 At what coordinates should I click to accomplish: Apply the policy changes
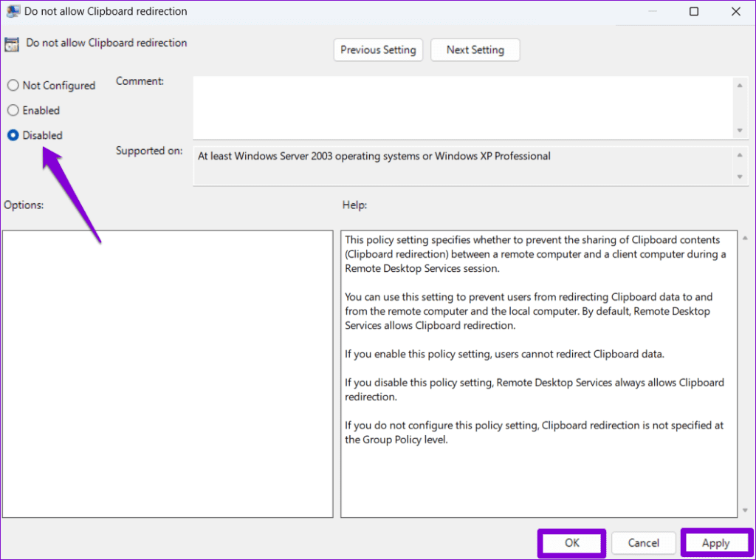[716, 542]
